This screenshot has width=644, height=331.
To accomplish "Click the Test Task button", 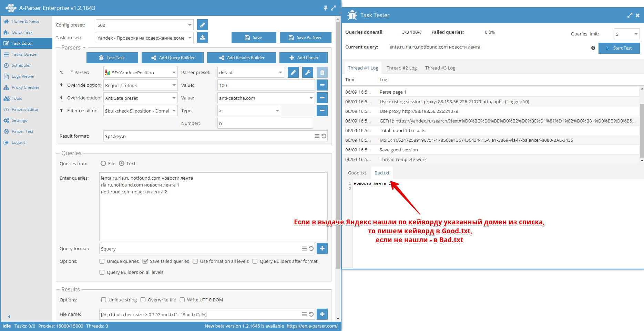I will click(112, 58).
